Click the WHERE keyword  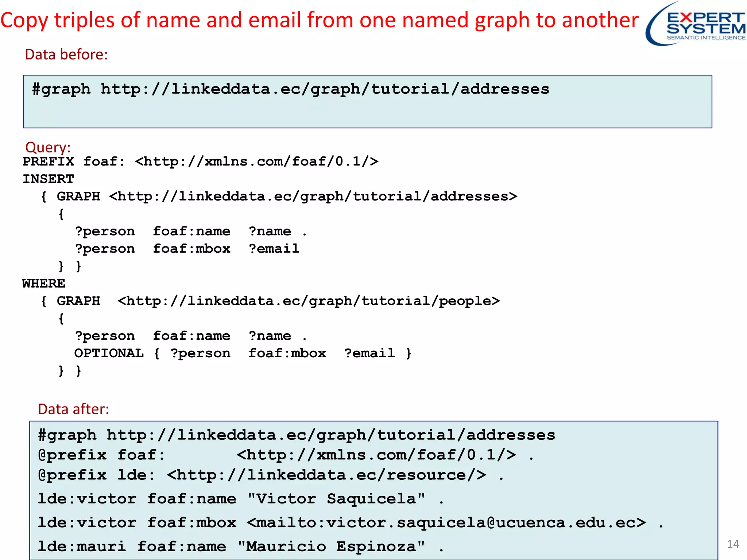point(44,284)
